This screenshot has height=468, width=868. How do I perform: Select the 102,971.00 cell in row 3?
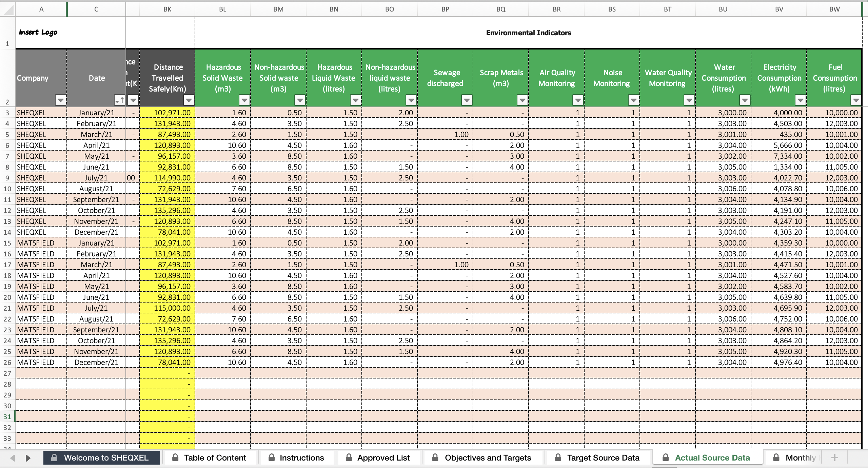(167, 113)
